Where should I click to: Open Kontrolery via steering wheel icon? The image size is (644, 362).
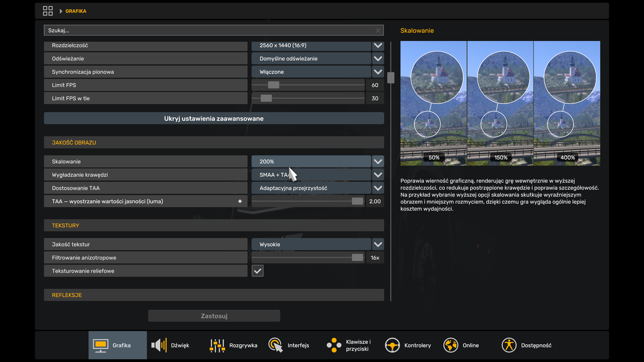392,345
